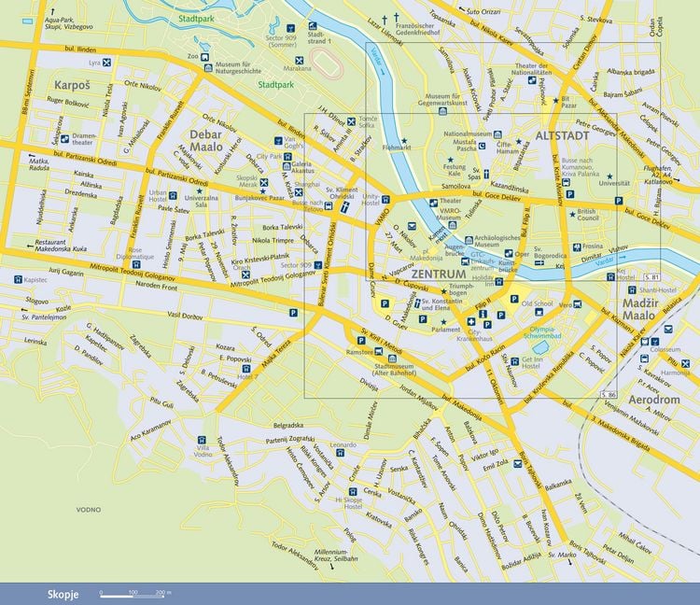The image size is (700, 605).
Task: Click the ALTSTADT district label
Action: coord(562,135)
